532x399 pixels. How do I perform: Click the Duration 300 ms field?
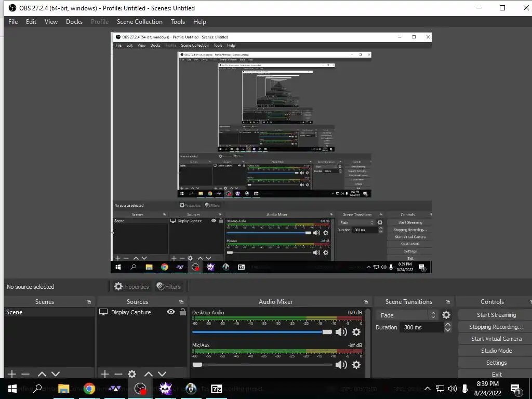coord(422,327)
